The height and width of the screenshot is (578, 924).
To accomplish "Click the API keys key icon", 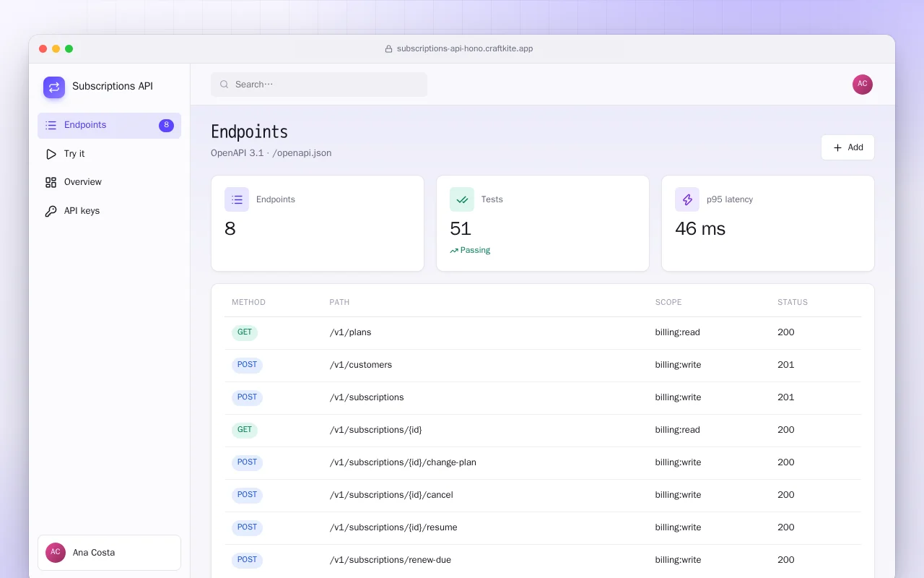I will tap(51, 211).
